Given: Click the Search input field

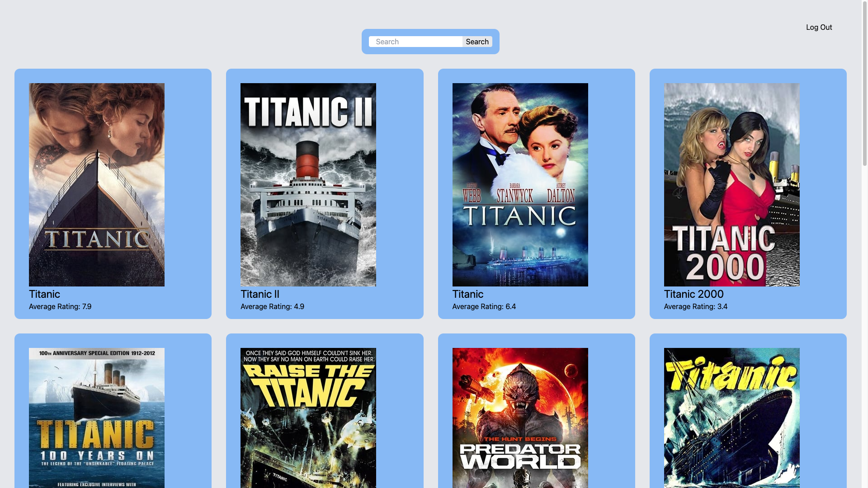Looking at the screenshot, I should 415,42.
